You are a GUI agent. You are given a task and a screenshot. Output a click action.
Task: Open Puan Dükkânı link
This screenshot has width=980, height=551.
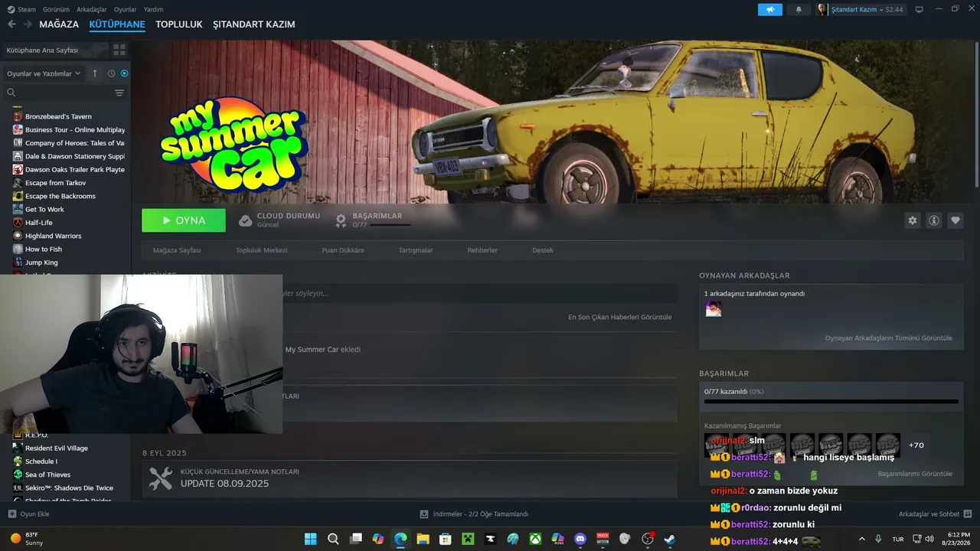point(343,250)
